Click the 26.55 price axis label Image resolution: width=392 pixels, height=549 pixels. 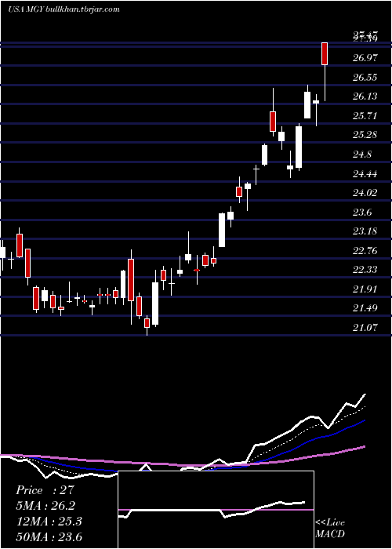(365, 77)
